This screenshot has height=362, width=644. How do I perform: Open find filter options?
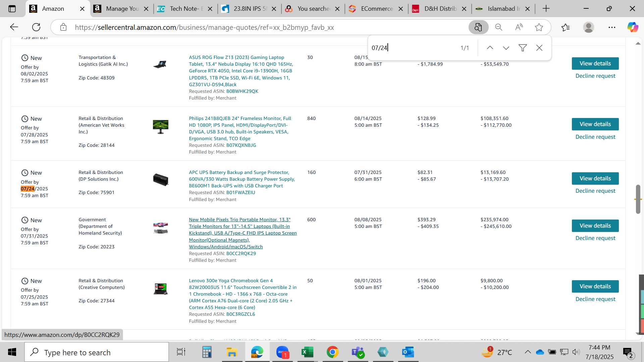[523, 48]
